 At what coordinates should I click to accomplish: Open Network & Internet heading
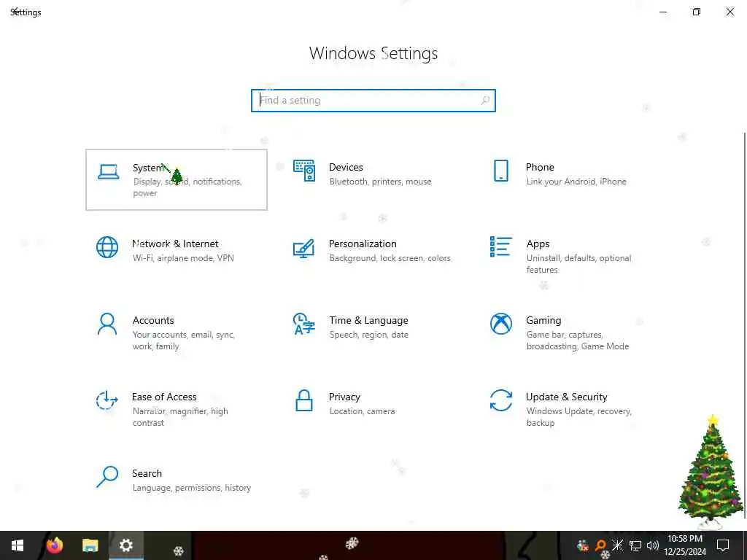pyautogui.click(x=175, y=244)
